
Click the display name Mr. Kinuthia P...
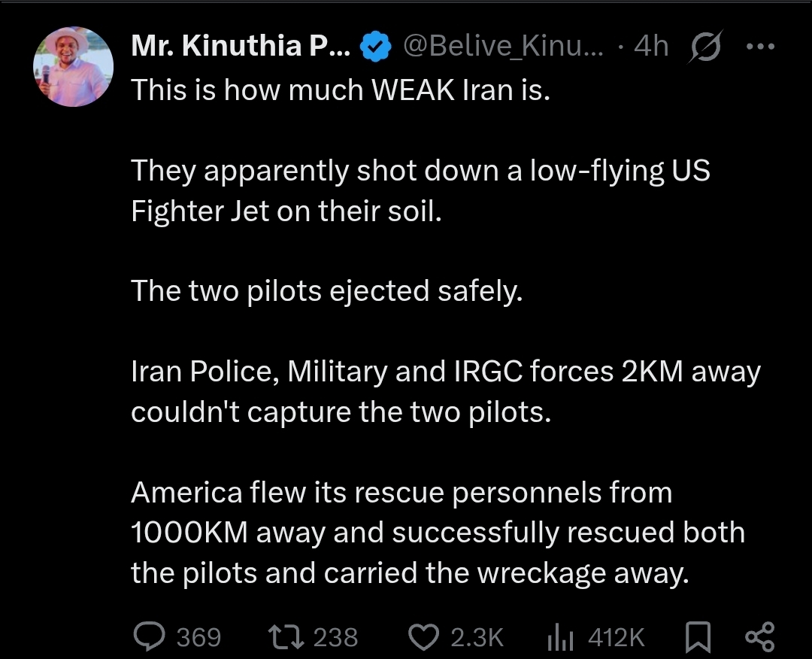[241, 47]
